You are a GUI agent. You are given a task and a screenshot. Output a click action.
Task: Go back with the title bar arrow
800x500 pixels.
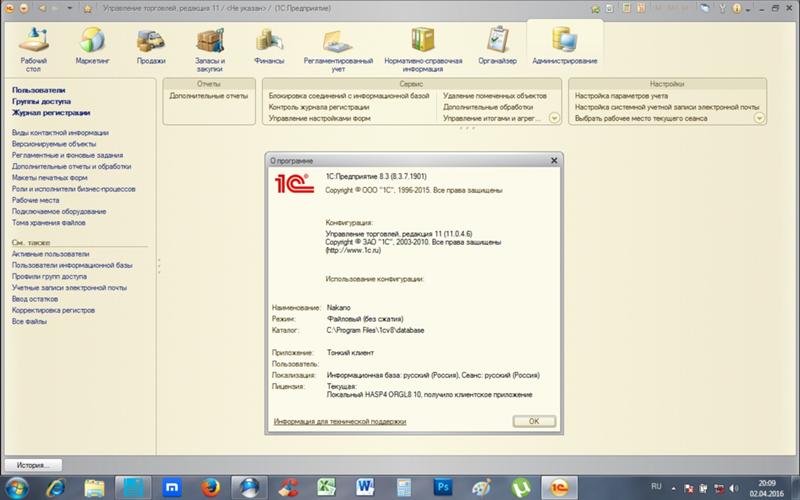coord(43,8)
